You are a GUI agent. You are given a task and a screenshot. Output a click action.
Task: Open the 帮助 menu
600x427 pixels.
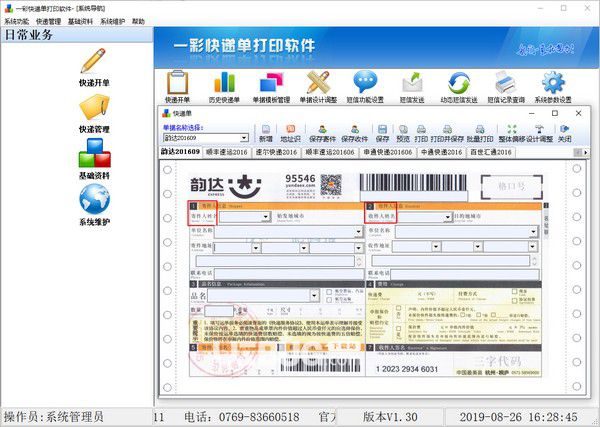138,21
